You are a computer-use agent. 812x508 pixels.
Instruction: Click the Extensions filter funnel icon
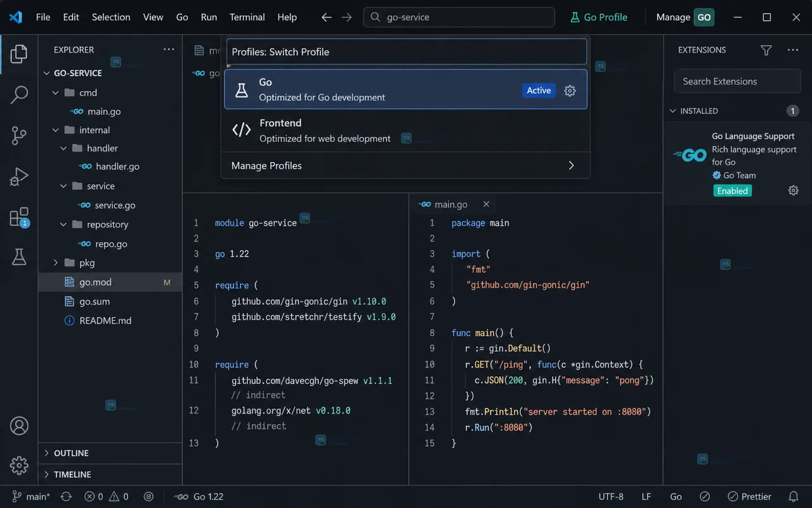point(766,49)
